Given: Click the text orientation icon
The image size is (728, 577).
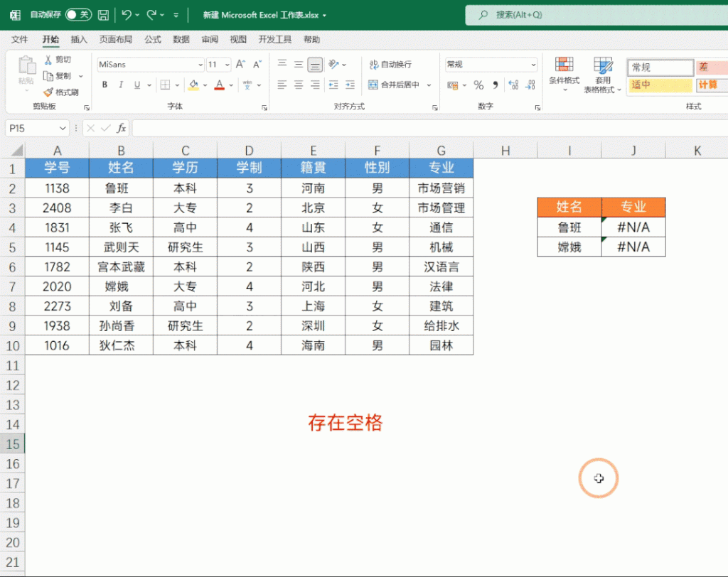Looking at the screenshot, I should pos(333,64).
